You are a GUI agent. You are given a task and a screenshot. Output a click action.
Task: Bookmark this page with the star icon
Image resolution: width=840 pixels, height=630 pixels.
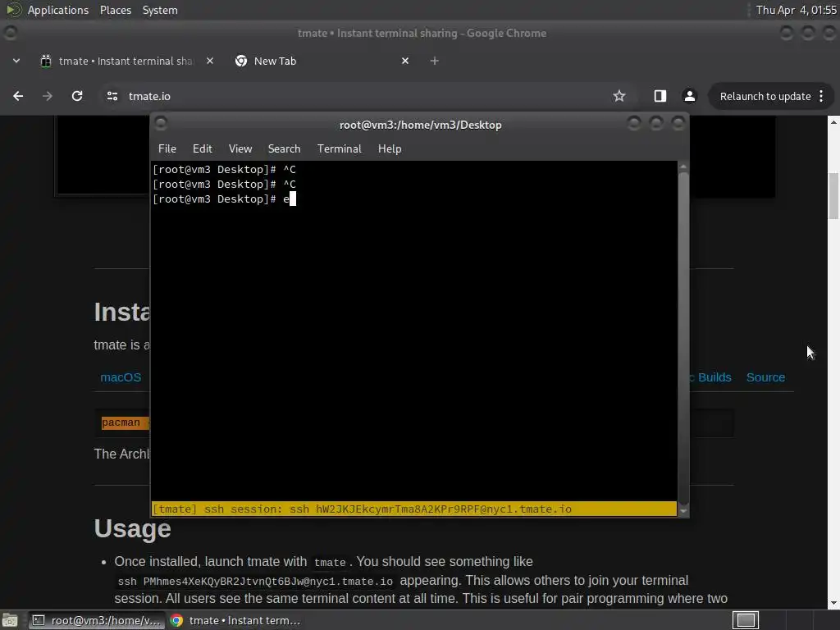click(x=619, y=96)
